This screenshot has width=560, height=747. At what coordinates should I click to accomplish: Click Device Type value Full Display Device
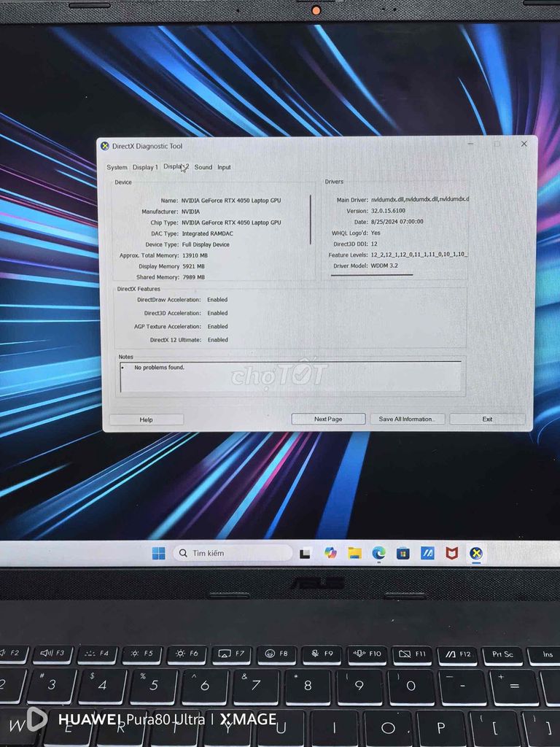tap(205, 244)
